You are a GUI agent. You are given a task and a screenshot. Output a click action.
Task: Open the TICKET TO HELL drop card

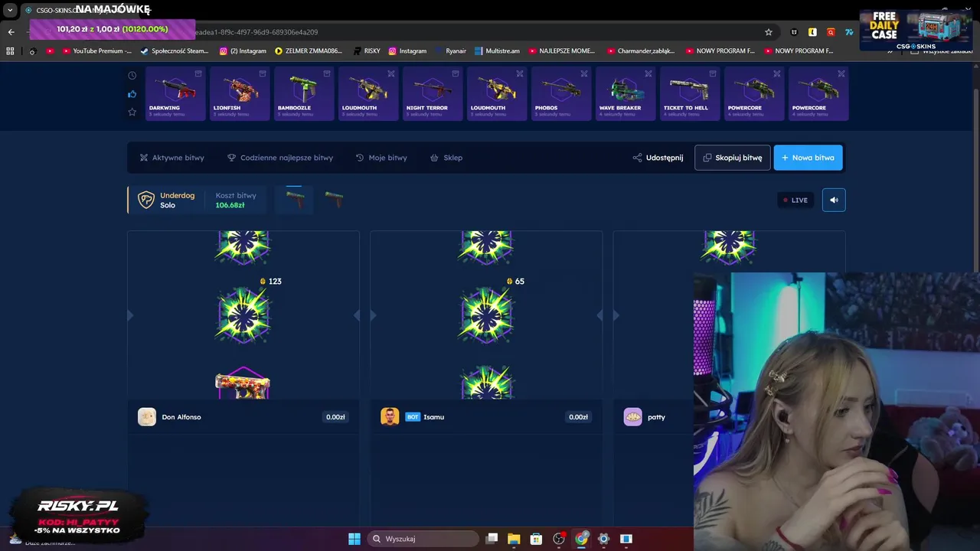pos(690,93)
